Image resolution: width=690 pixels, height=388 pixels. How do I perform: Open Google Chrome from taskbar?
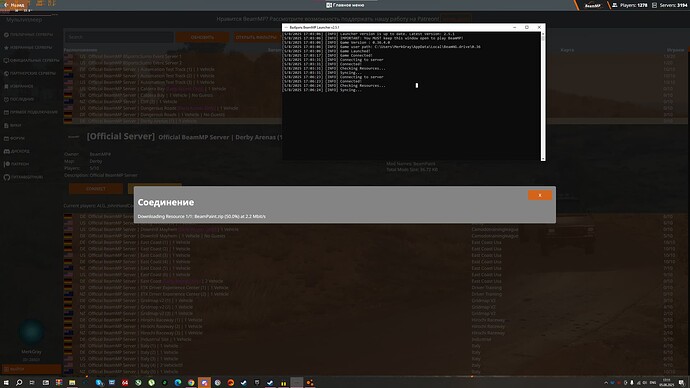click(191, 383)
